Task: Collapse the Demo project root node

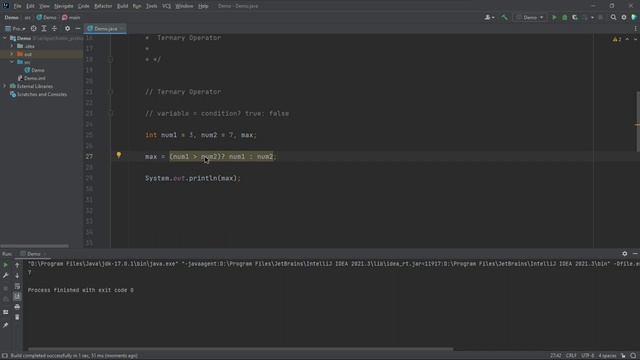Action: tap(5, 38)
